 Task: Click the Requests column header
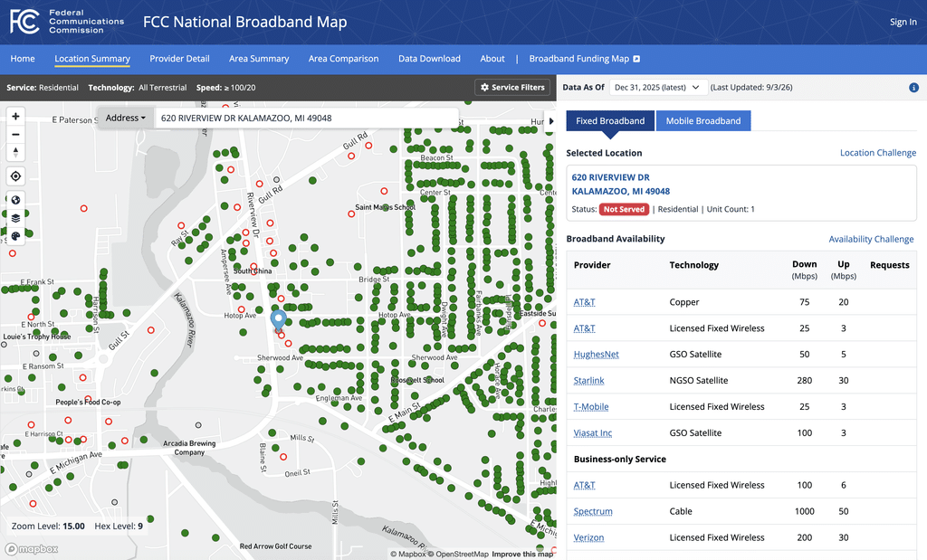[x=890, y=265]
